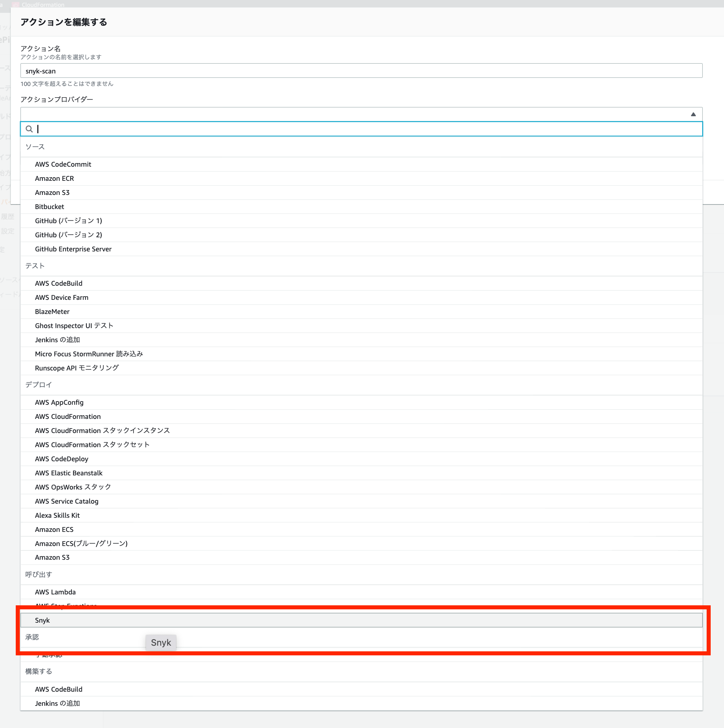Choose AWS CodeBuild under テスト
The width and height of the screenshot is (724, 728).
point(59,283)
